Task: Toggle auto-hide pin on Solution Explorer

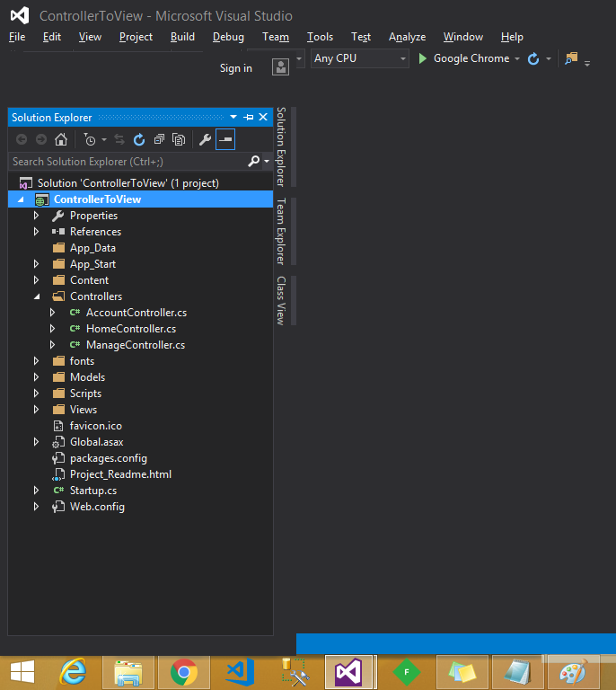Action: (249, 117)
